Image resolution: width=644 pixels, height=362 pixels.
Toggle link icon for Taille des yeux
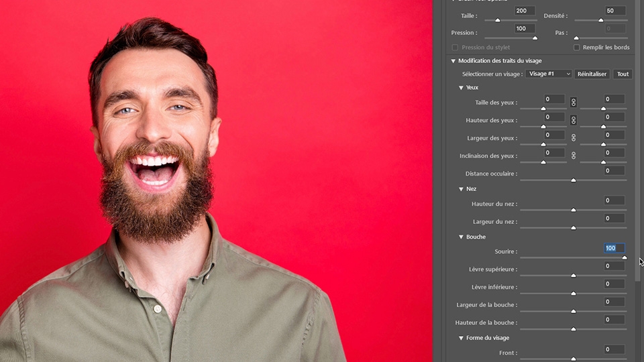coord(574,102)
